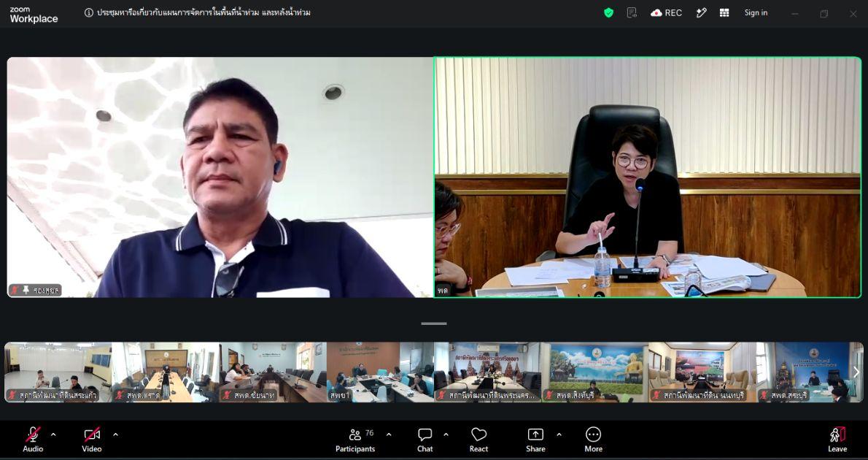Show next thumbnails with right arrow
The height and width of the screenshot is (460, 868).
[856, 372]
